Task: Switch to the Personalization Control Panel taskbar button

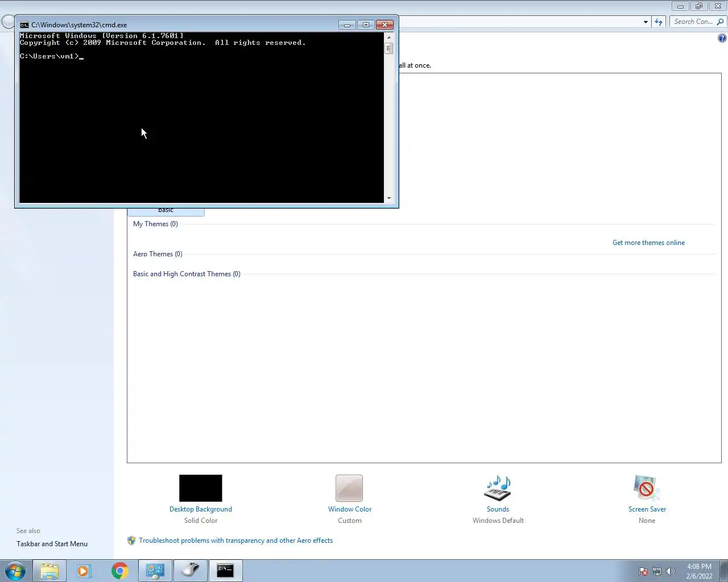Action: tap(155, 571)
